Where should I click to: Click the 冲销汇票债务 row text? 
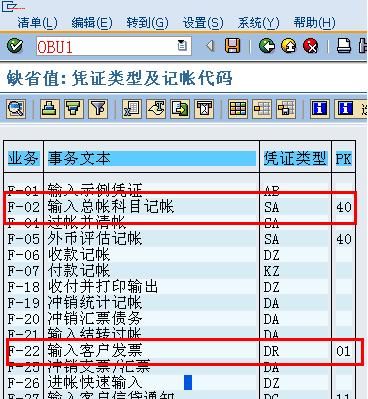point(95,319)
